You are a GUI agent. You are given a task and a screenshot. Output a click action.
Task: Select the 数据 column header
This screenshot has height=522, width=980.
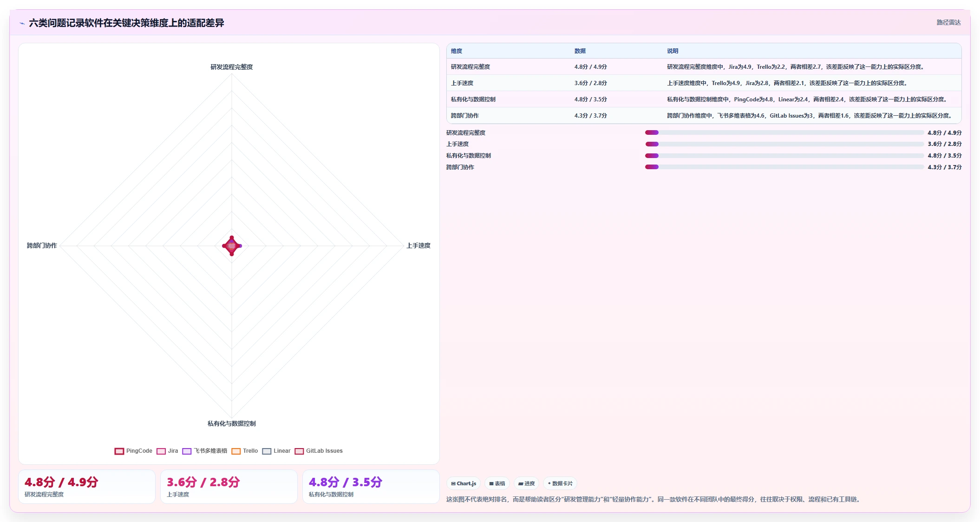point(580,51)
